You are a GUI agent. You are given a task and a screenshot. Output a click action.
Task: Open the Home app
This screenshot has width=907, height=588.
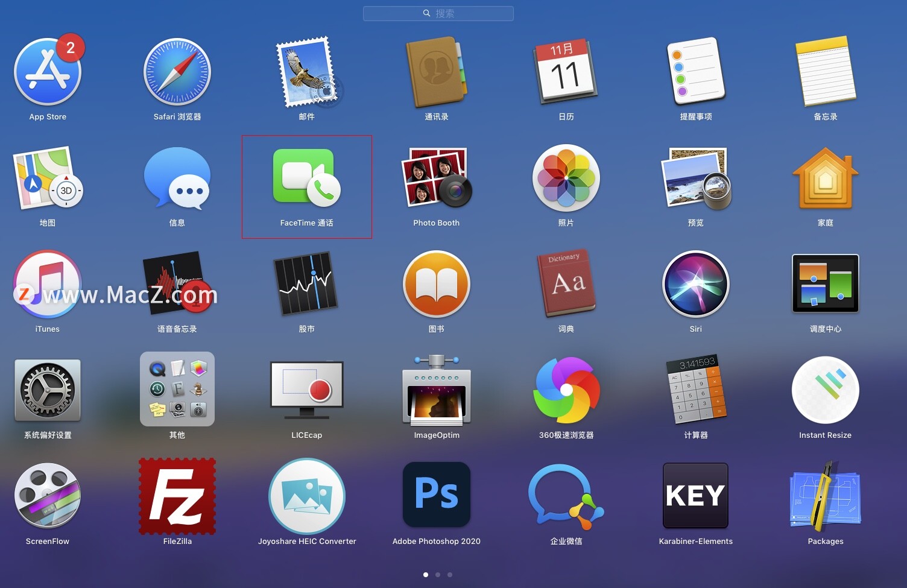tap(826, 178)
